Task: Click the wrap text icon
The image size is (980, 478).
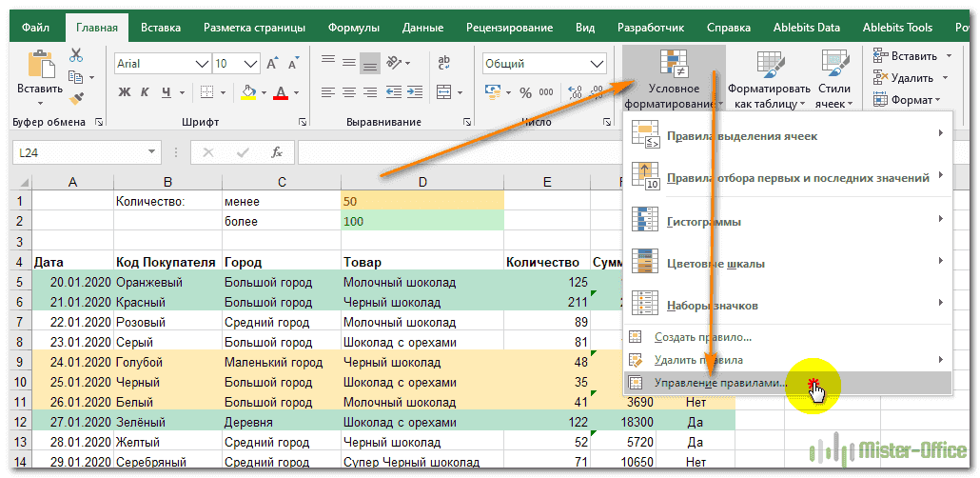Action: pyautogui.click(x=443, y=64)
